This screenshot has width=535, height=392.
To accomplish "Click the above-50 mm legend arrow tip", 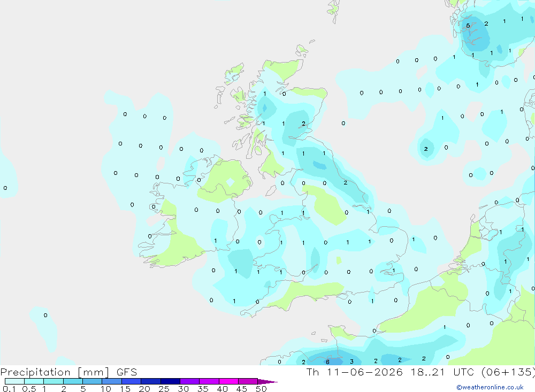I will coord(268,382).
